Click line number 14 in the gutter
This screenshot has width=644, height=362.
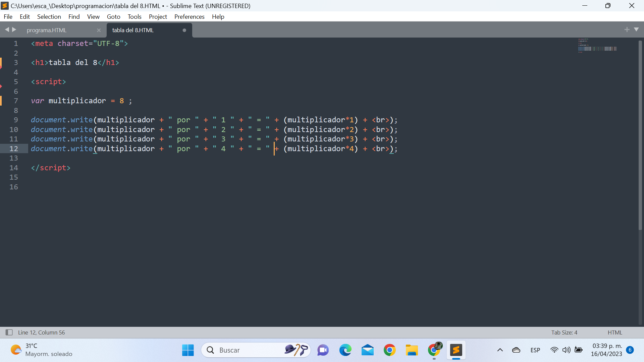coord(14,168)
